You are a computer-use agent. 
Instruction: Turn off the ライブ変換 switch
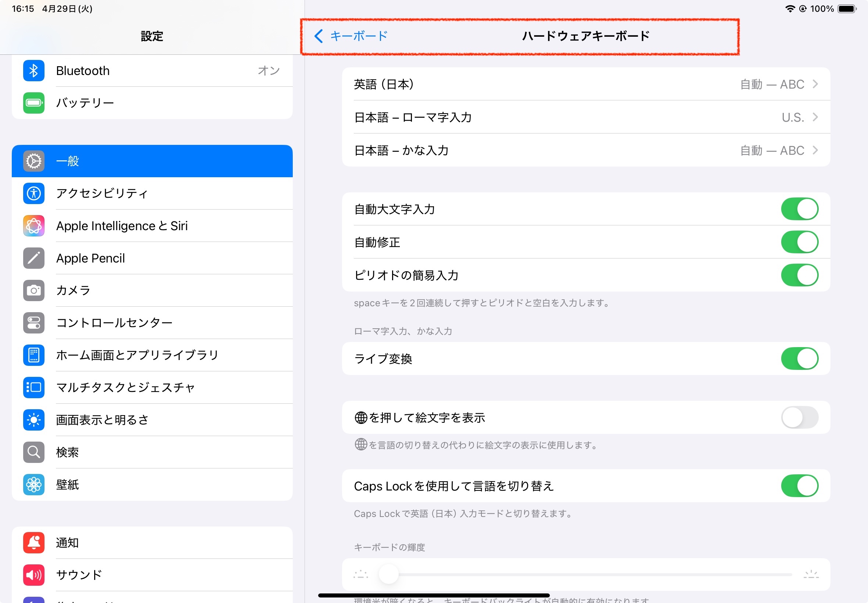pos(799,358)
